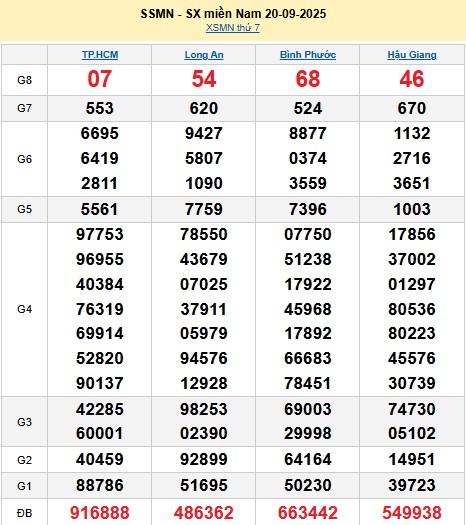The width and height of the screenshot is (466, 525).
Task: Select the G8 prize row label
Action: coord(24,80)
